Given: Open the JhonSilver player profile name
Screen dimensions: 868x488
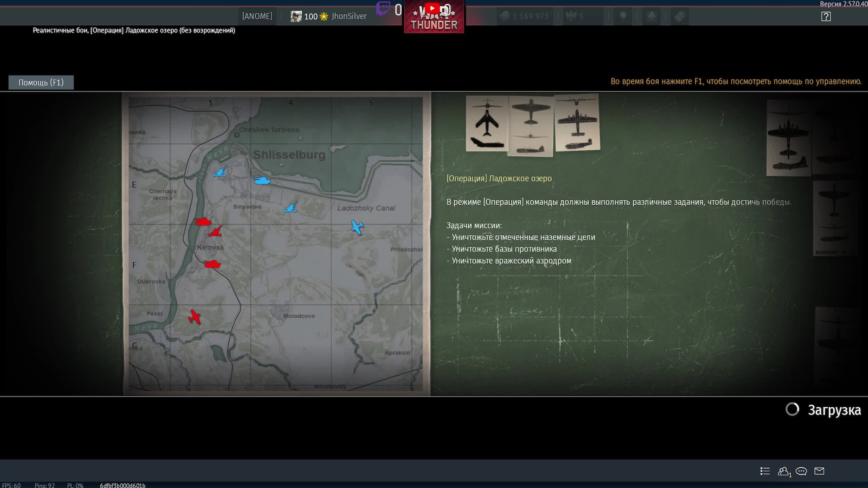Looking at the screenshot, I should [349, 16].
